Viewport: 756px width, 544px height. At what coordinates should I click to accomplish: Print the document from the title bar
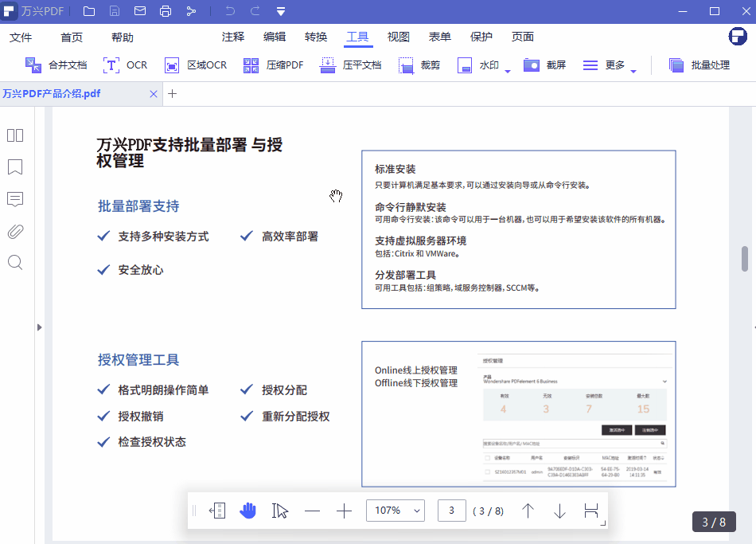[x=166, y=11]
